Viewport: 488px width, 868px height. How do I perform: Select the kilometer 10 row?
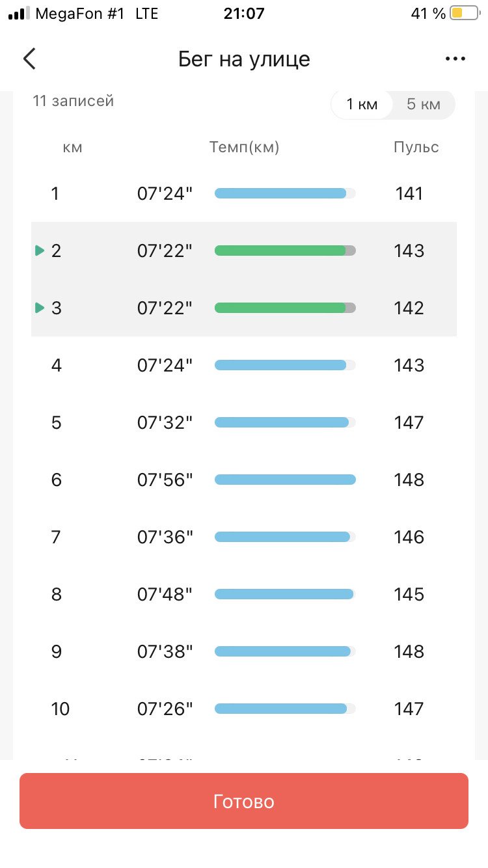pos(244,709)
